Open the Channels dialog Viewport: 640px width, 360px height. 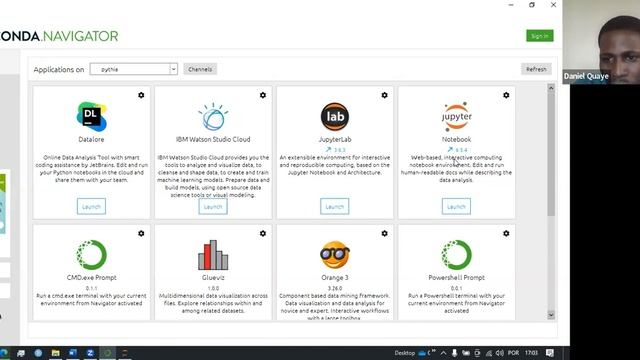coord(200,69)
